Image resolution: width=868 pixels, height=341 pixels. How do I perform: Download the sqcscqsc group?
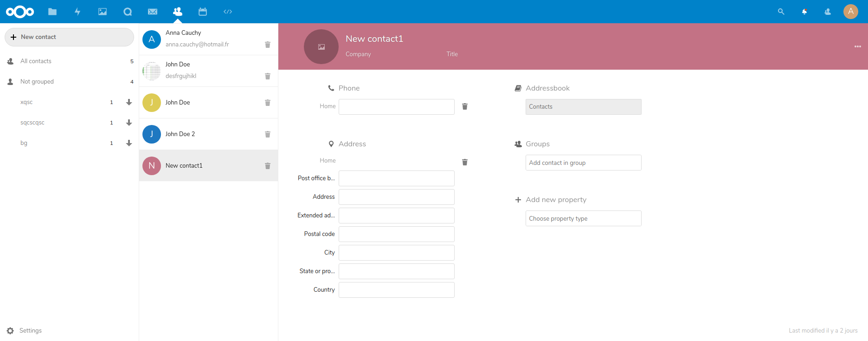(129, 123)
